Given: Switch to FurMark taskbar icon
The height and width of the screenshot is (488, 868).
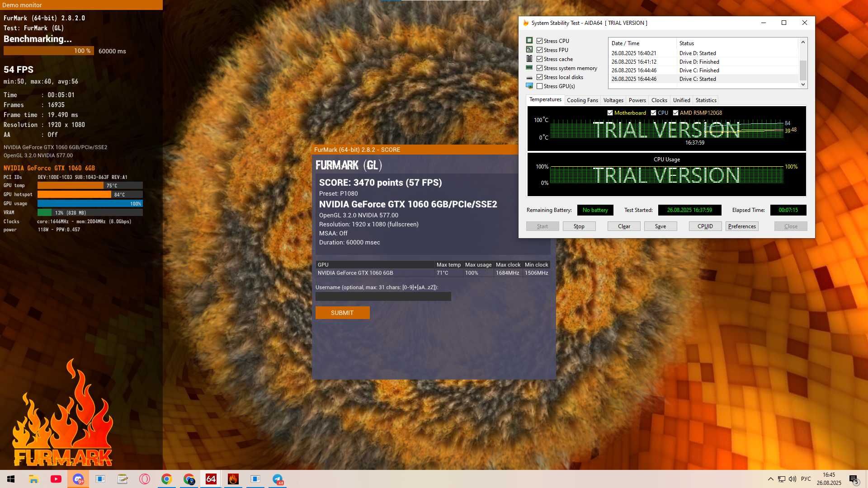Looking at the screenshot, I should tap(233, 479).
